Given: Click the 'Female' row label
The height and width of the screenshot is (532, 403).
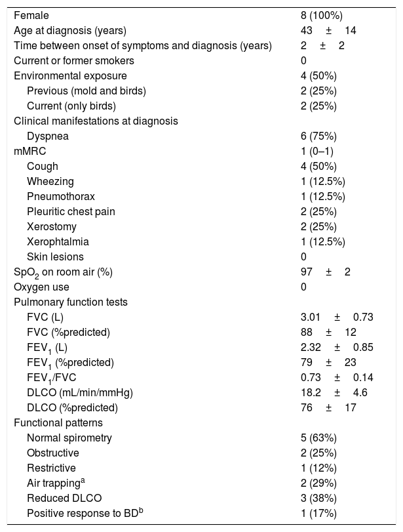Looking at the screenshot, I should (x=29, y=16).
